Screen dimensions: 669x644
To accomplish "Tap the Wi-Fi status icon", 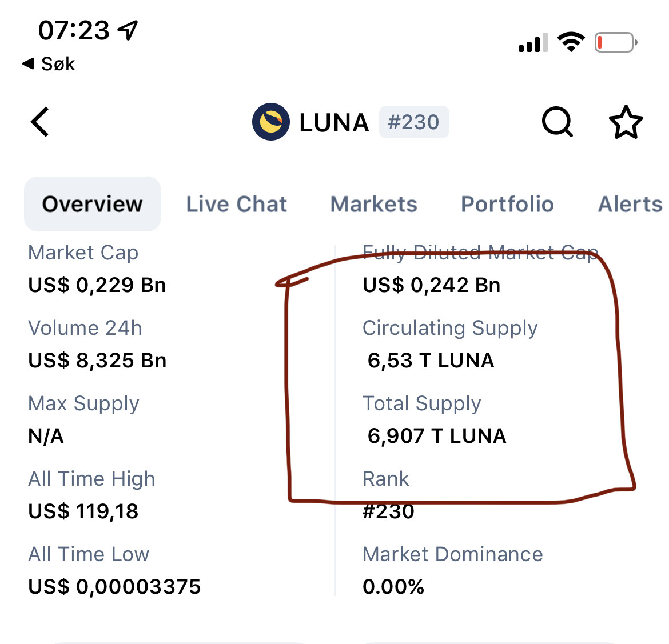I will pyautogui.click(x=571, y=42).
